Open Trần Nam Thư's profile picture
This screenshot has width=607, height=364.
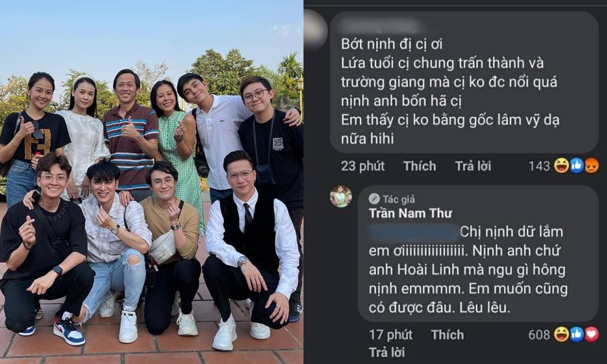coord(341,197)
